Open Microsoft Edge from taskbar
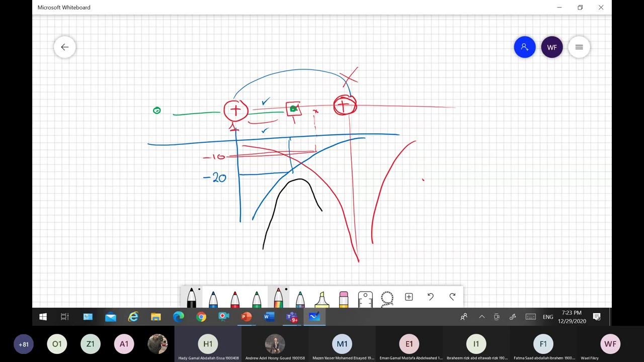Screen dimensions: 644x362 (x=178, y=317)
